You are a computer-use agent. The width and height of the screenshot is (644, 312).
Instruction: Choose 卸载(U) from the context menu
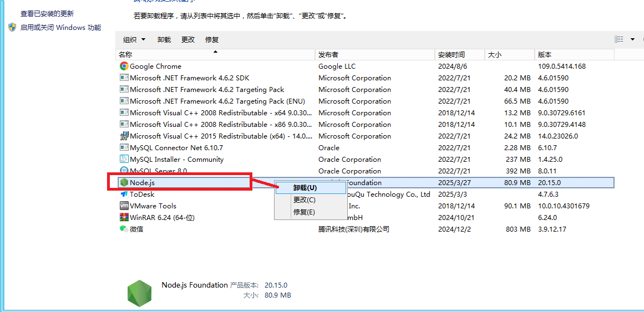(x=311, y=188)
